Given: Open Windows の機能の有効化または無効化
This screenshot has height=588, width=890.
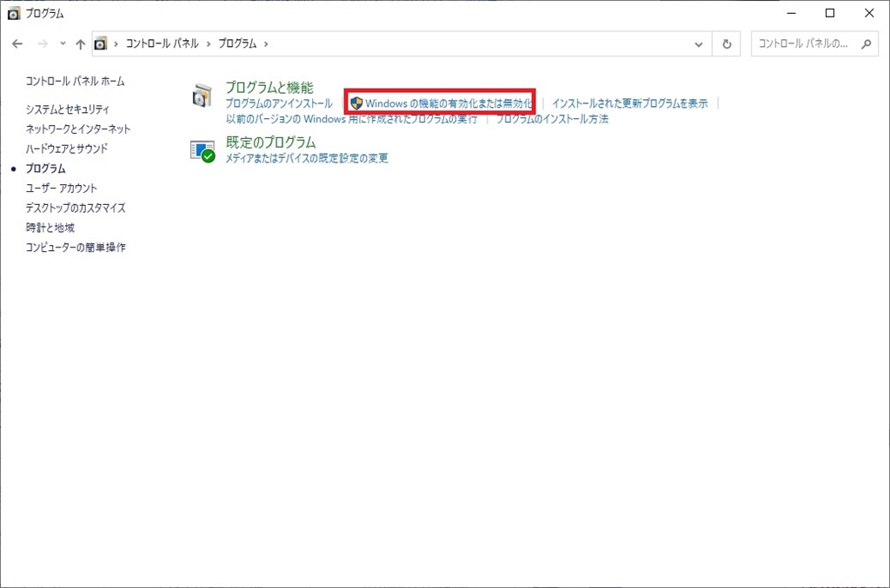Looking at the screenshot, I should pyautogui.click(x=448, y=103).
